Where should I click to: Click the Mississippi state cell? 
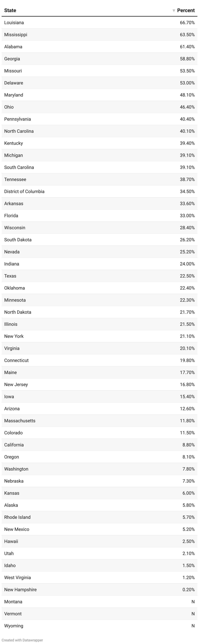tap(16, 35)
